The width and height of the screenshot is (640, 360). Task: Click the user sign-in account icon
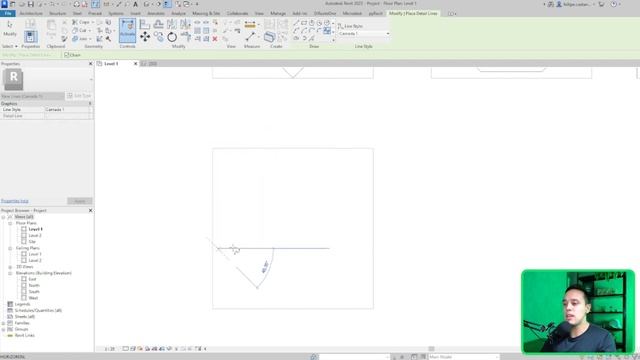(559, 4)
